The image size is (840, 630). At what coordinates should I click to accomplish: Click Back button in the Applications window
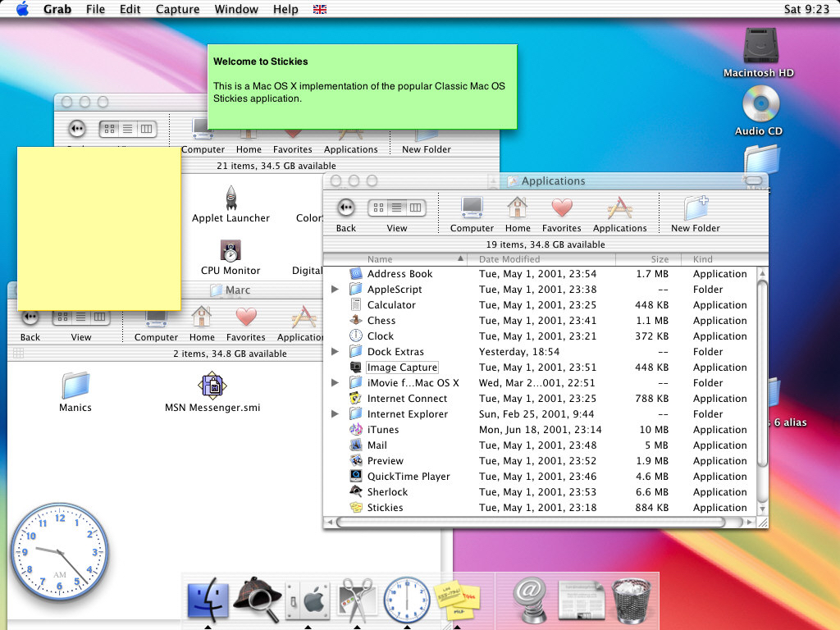tap(346, 208)
